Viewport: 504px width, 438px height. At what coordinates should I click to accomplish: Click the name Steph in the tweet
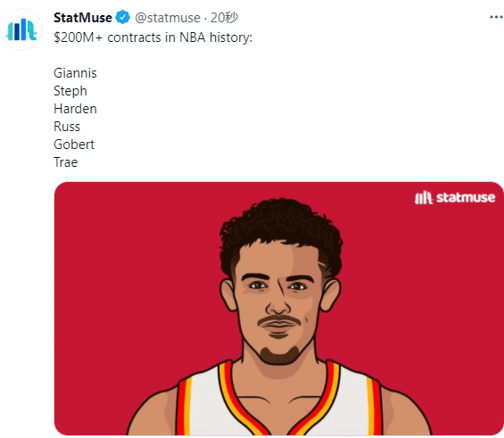point(70,91)
